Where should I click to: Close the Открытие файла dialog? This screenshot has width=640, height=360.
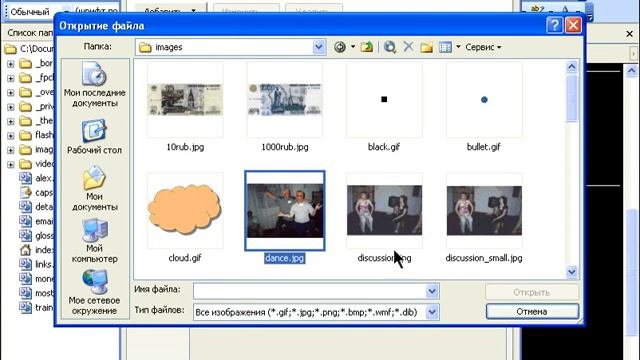pos(573,25)
